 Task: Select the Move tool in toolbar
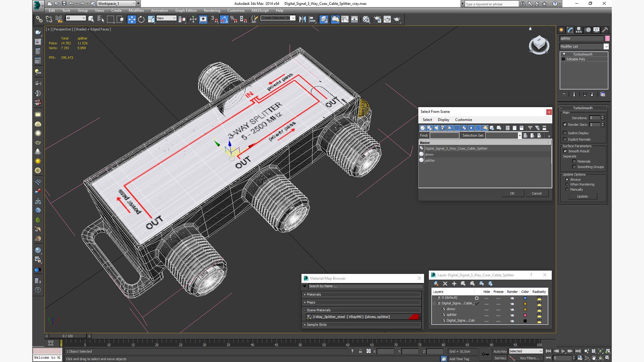(131, 19)
